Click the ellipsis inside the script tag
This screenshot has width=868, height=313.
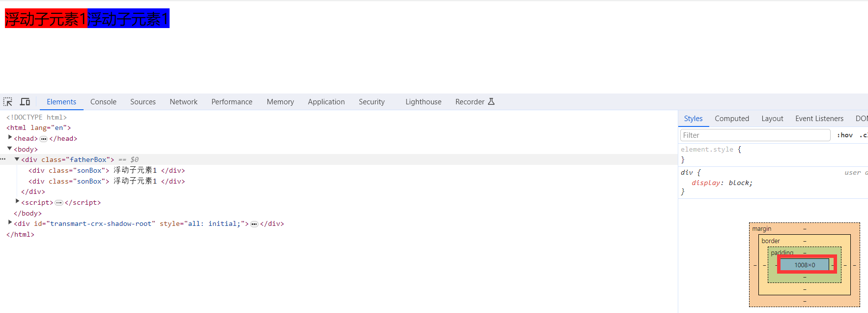(x=59, y=203)
